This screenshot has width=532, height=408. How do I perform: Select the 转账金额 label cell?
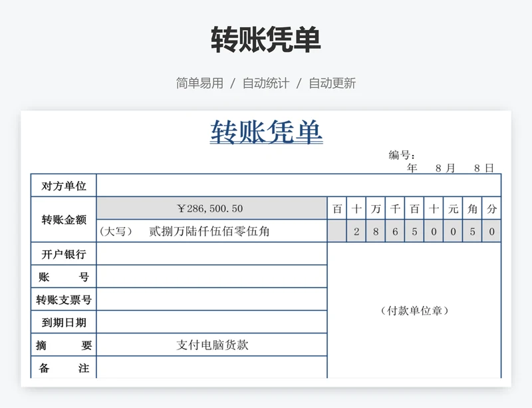point(64,220)
